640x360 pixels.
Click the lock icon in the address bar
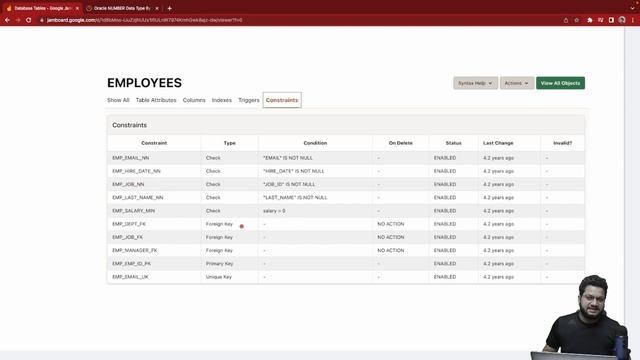coord(42,20)
